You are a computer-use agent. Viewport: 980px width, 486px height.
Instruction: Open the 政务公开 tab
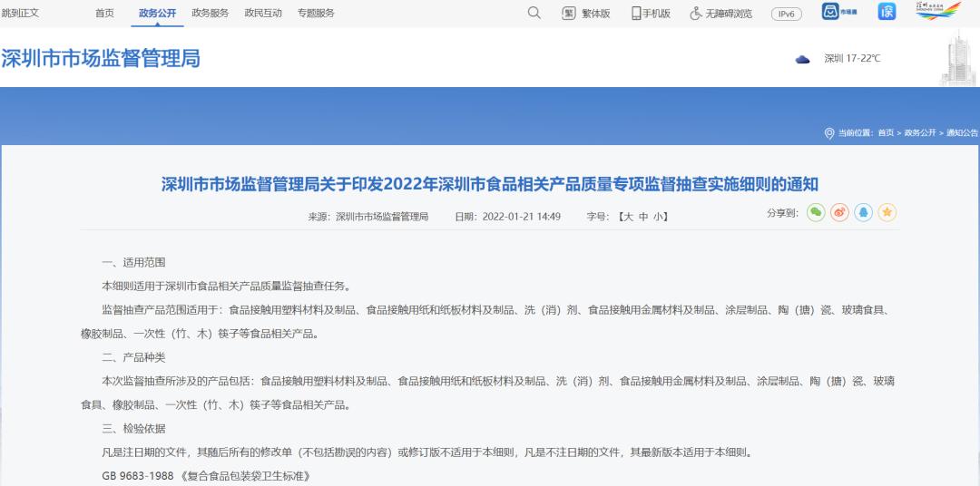[158, 14]
